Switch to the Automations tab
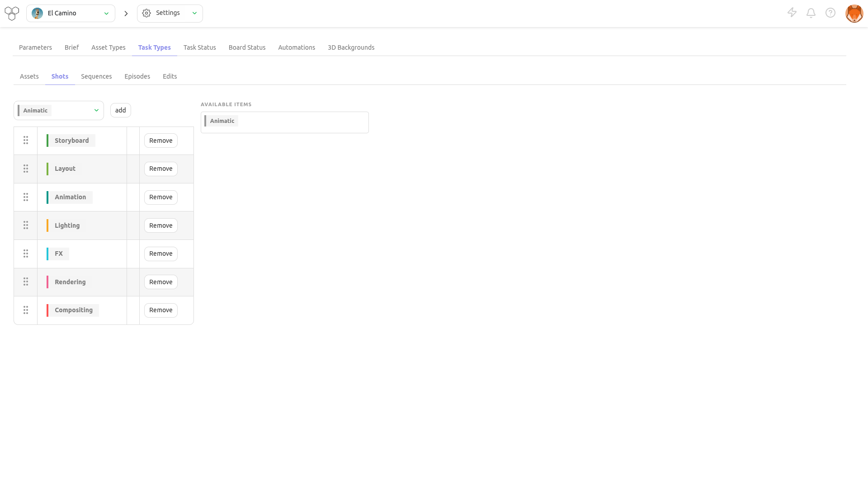 (x=297, y=47)
